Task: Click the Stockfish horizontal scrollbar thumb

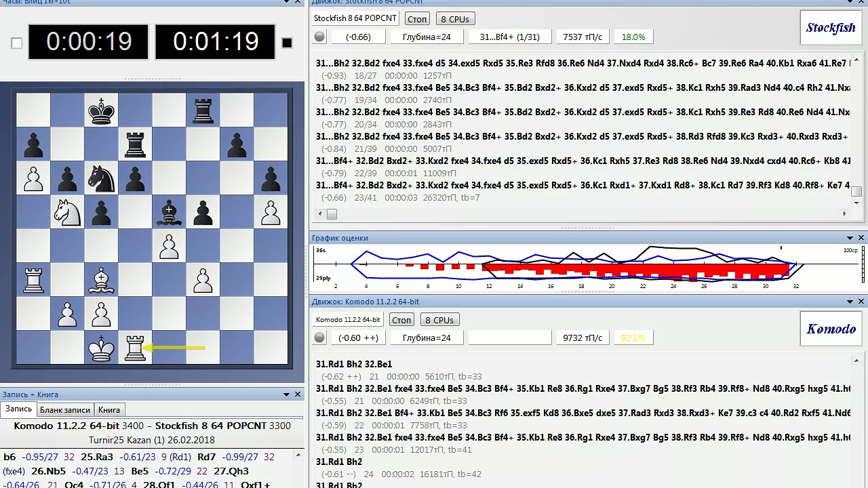Action: tap(332, 214)
